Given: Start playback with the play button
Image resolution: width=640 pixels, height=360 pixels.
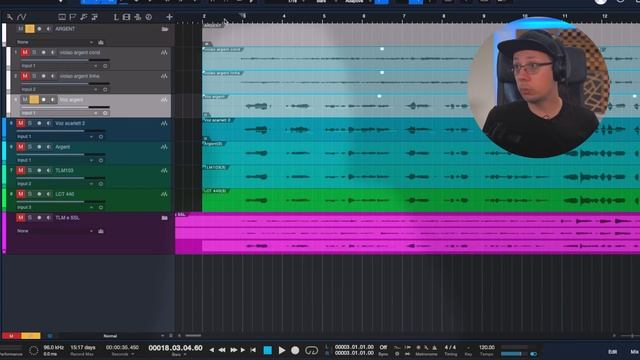Looking at the screenshot, I should 282,350.
